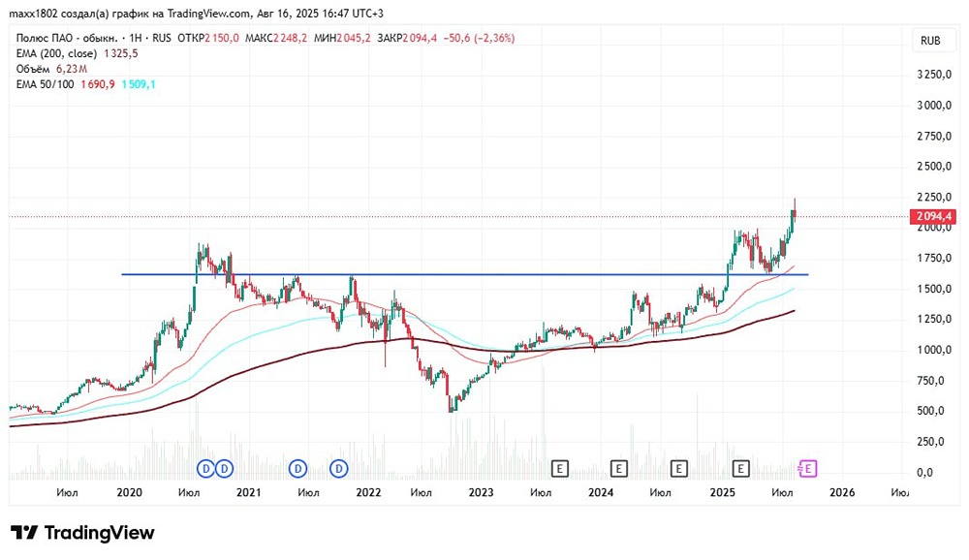
Task: Open the RUB currency selector
Action: [930, 41]
